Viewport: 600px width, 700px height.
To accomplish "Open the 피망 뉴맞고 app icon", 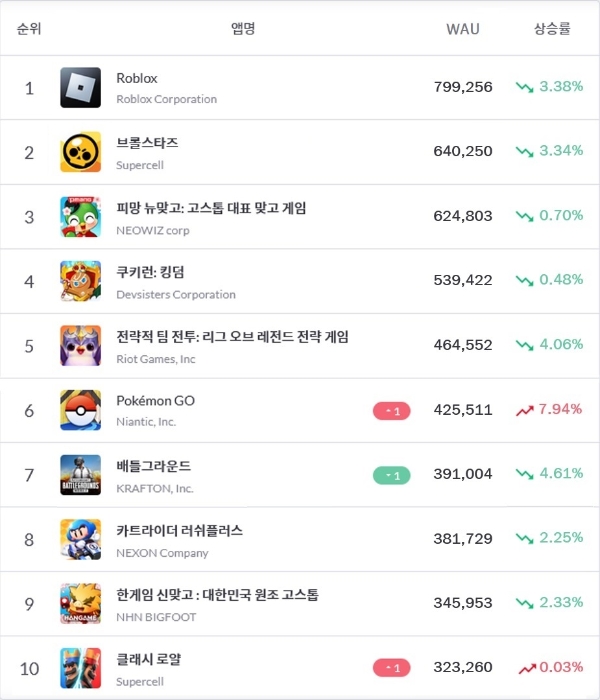I will [x=80, y=216].
